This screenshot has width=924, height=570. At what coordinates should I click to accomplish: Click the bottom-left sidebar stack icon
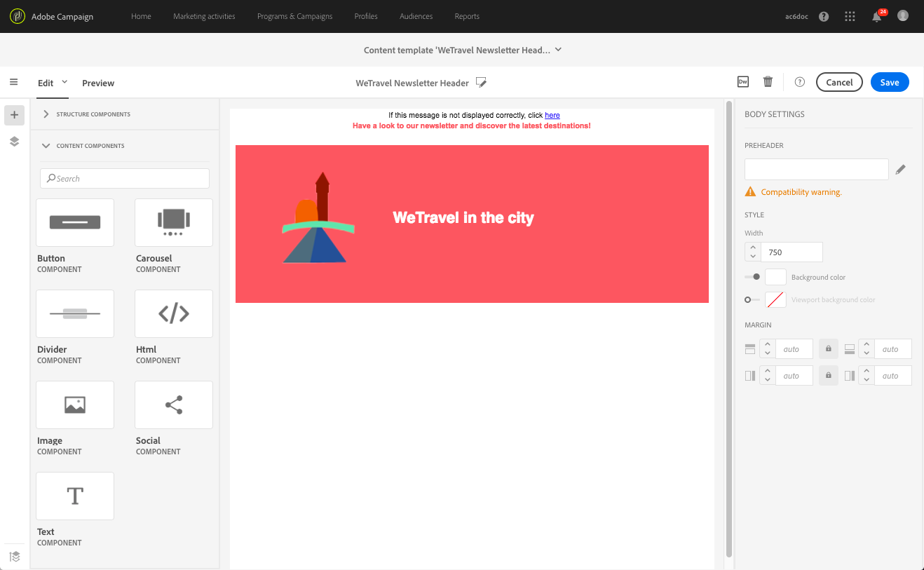pyautogui.click(x=14, y=557)
